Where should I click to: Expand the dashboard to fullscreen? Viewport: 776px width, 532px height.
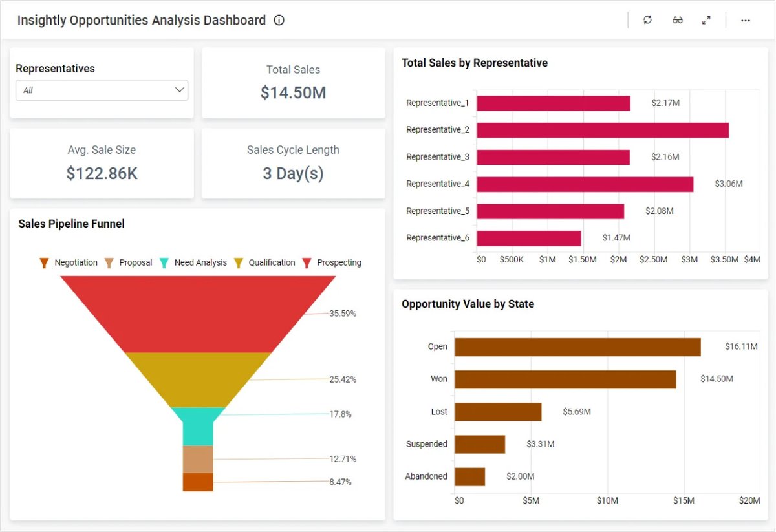coord(706,20)
